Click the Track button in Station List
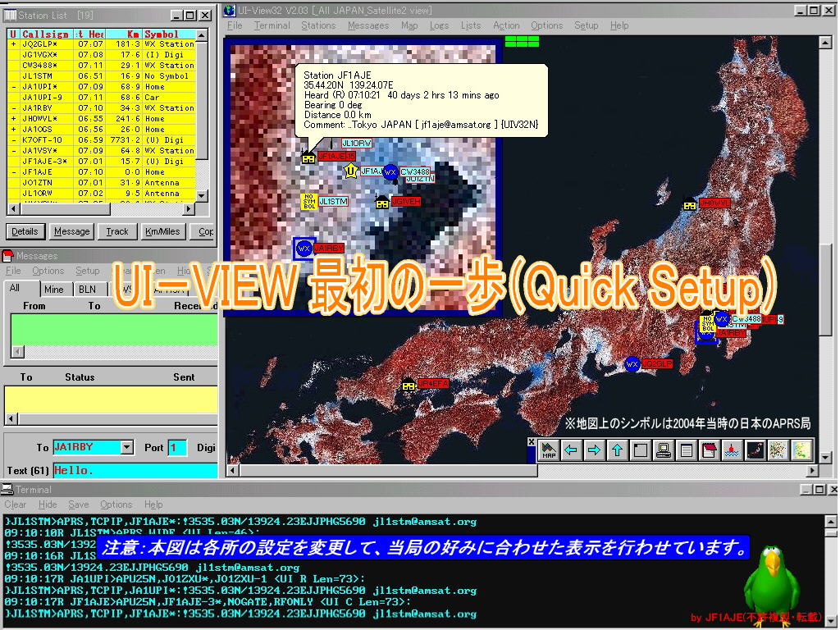This screenshot has width=840, height=630. tap(116, 231)
